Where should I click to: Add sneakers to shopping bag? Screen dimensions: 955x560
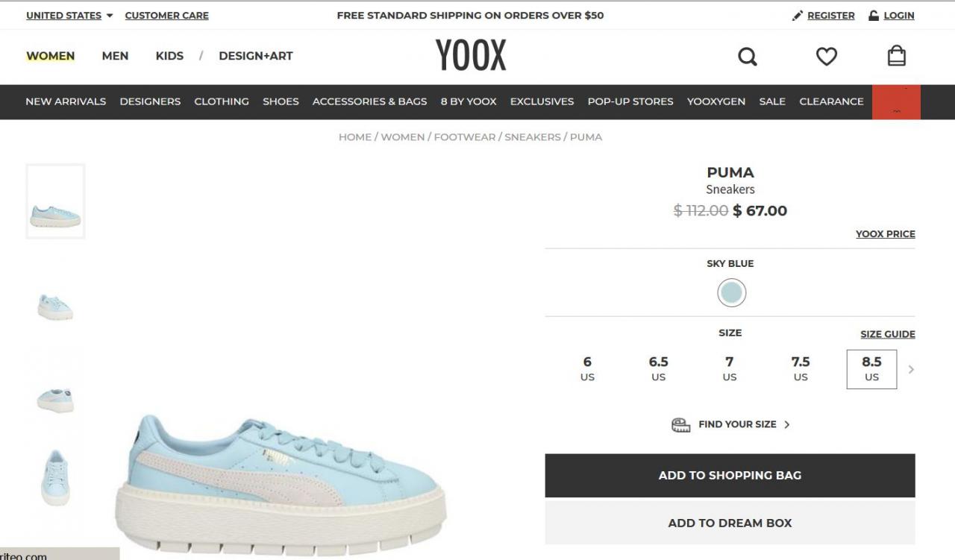(730, 476)
